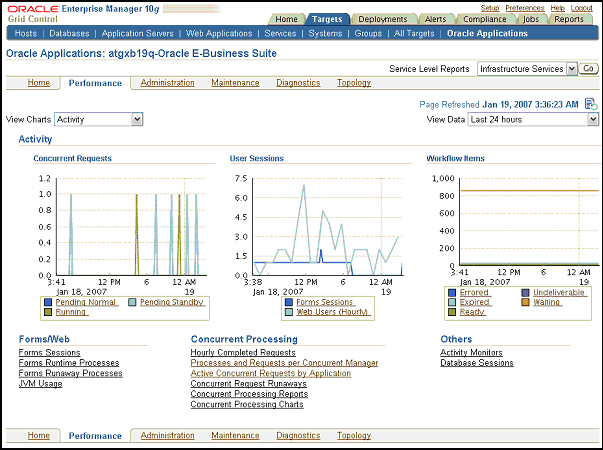Open Hourly Completed Requests link
The height and width of the screenshot is (450, 603).
[243, 353]
